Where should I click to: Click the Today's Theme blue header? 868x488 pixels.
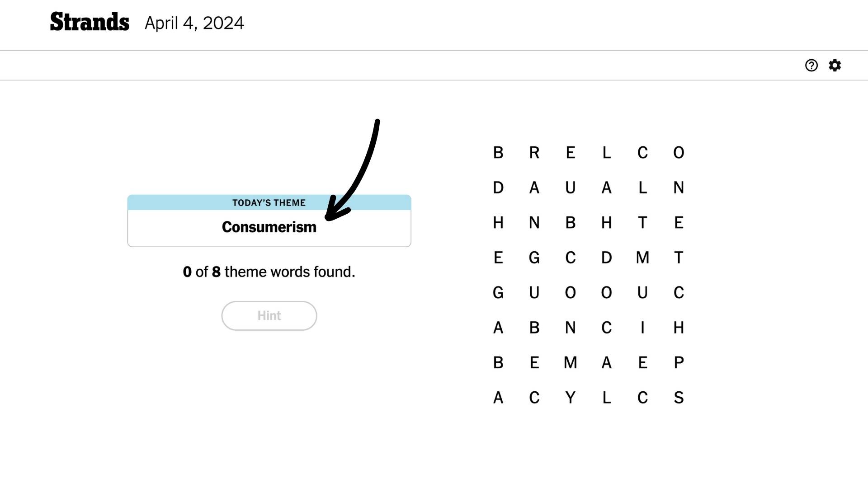[269, 203]
